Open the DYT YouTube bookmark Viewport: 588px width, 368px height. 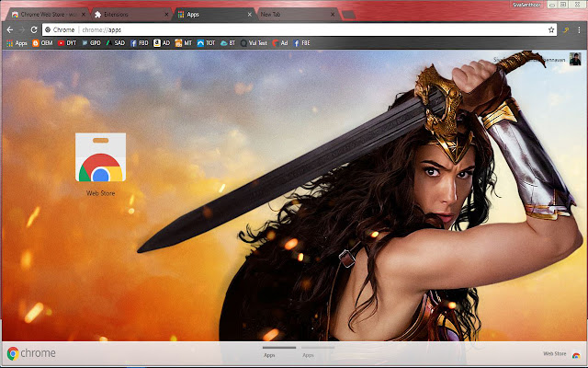click(67, 43)
